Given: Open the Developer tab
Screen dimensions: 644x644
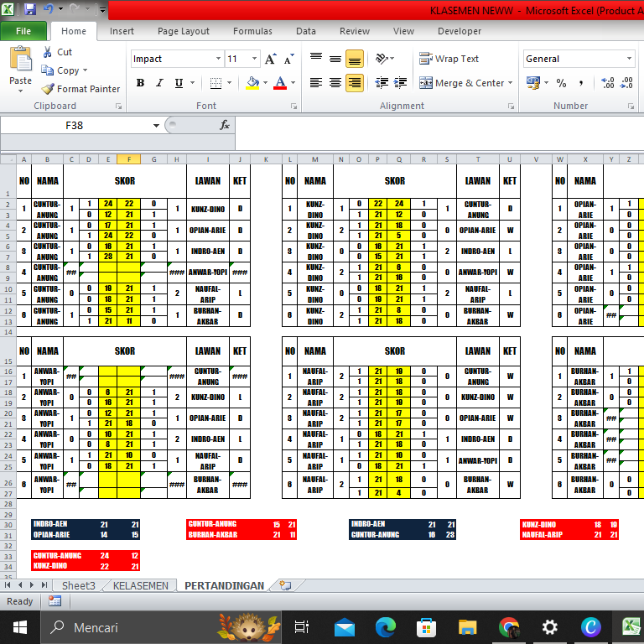Looking at the screenshot, I should [x=460, y=31].
